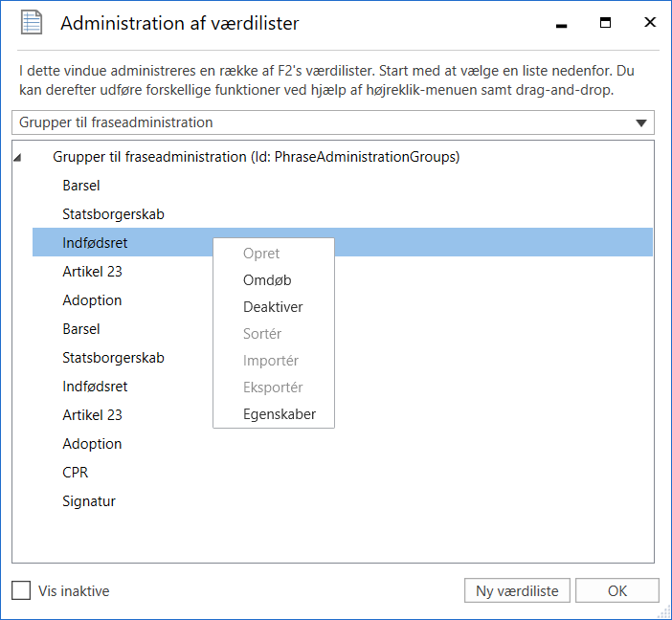Collapse the Grupper til fraseadministration tree node
This screenshot has width=672, height=620.
point(19,158)
